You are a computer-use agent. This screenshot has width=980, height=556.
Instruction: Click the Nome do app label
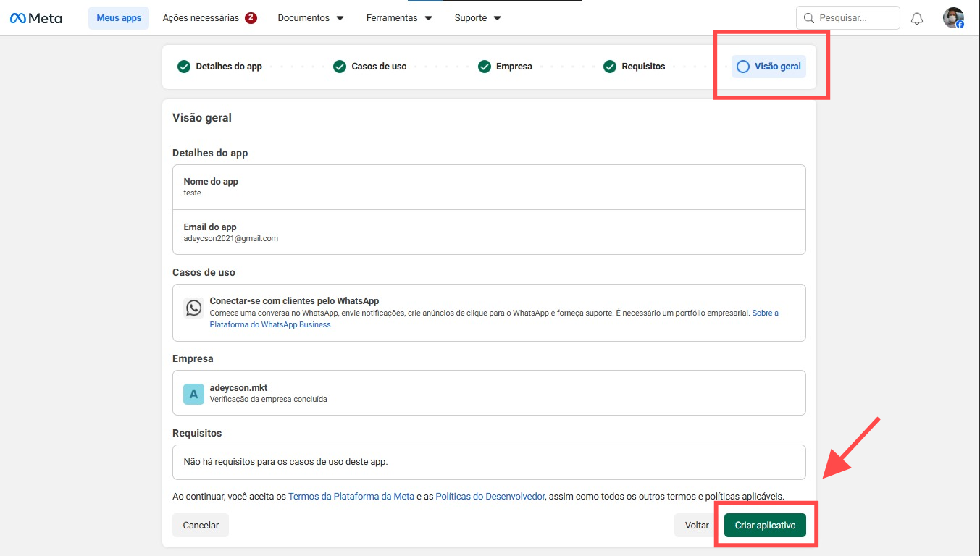211,182
